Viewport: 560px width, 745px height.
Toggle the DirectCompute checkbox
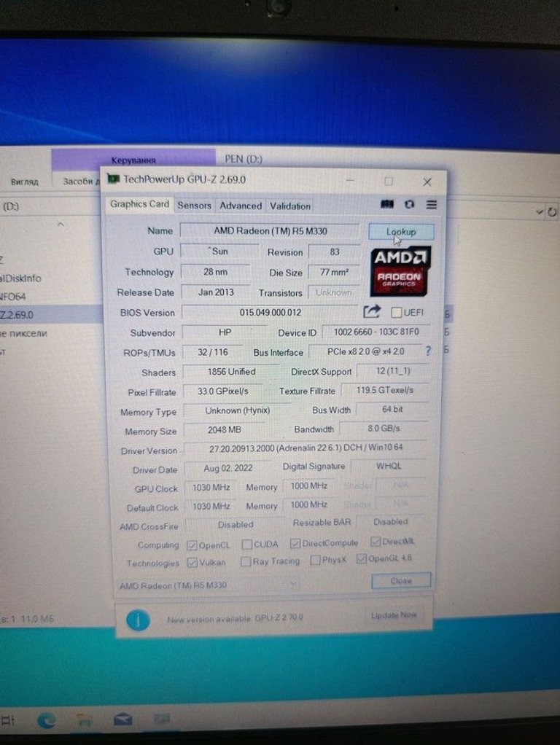pos(295,542)
